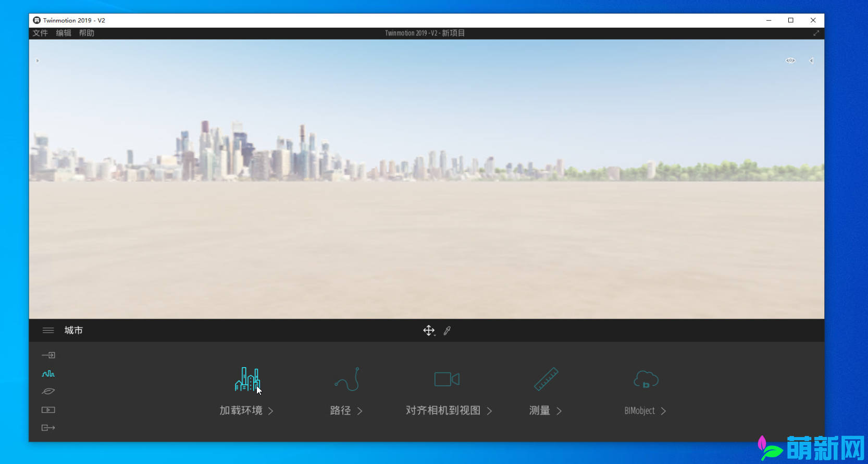
Task: Open the 编辑 menu
Action: (x=64, y=33)
